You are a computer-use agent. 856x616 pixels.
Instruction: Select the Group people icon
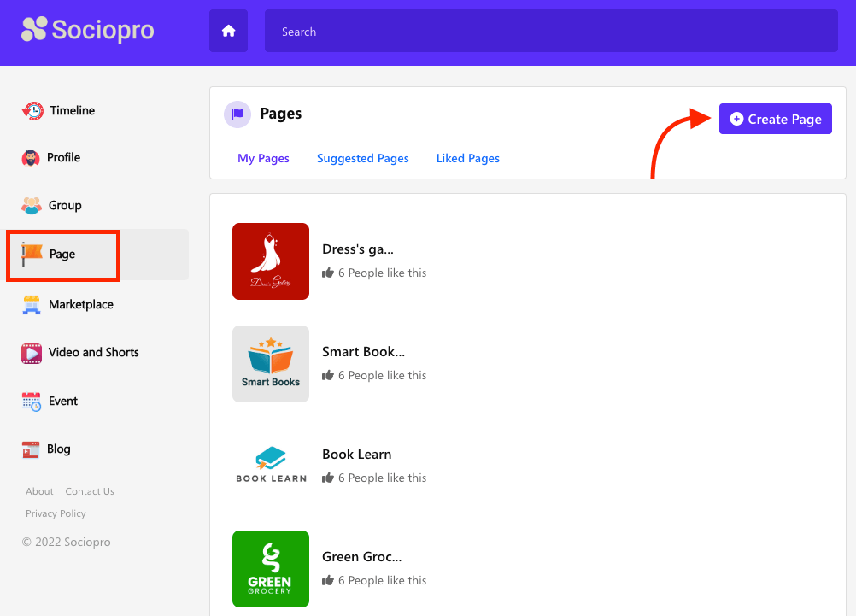[32, 205]
